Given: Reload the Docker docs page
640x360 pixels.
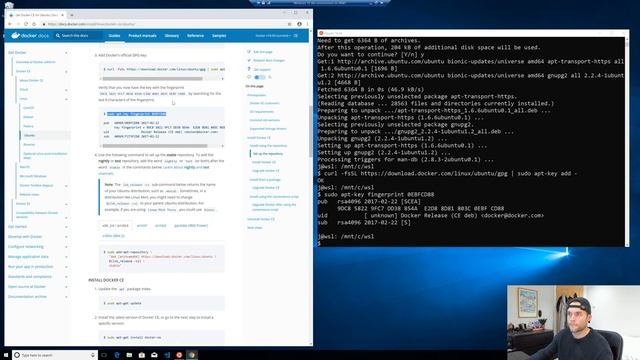Looking at the screenshot, I should point(26,24).
